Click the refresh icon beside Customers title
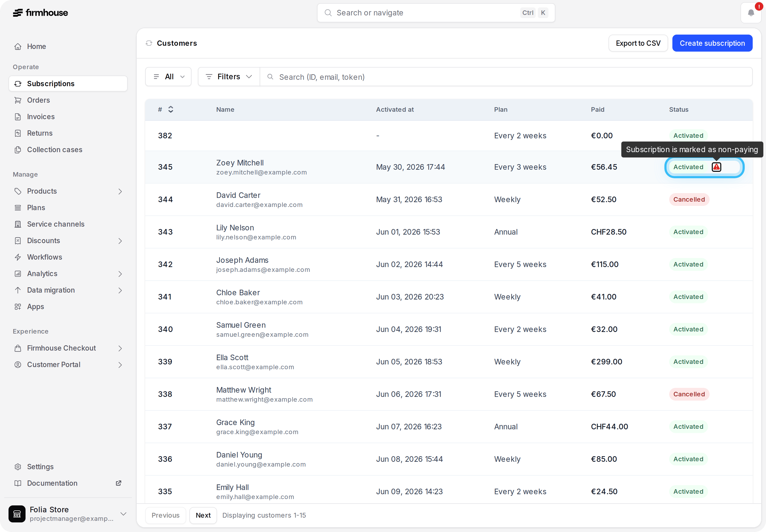The image size is (766, 532). coord(149,43)
